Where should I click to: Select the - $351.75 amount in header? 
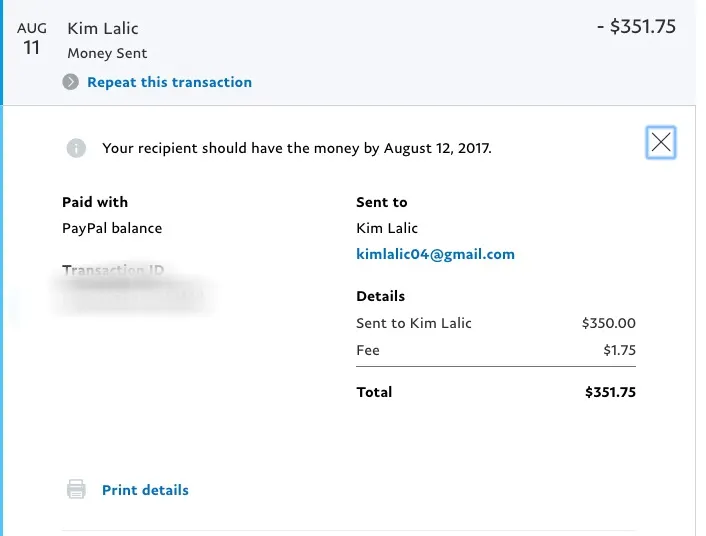(643, 27)
